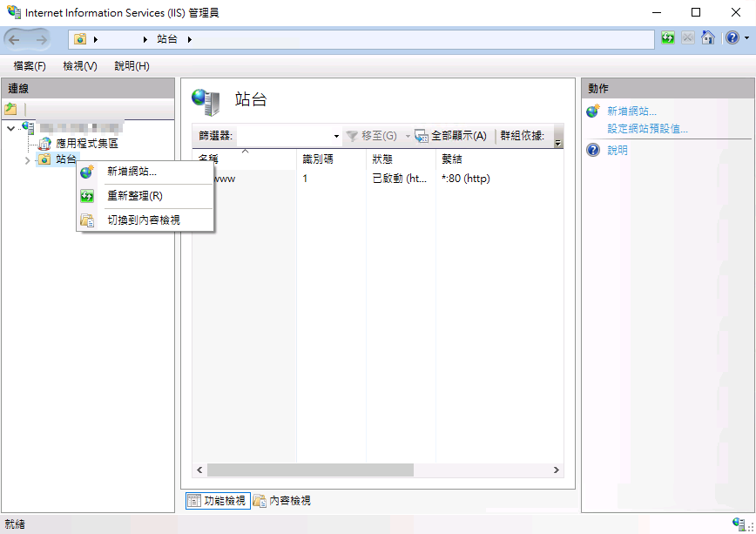Click the filter bar overflow arrow

[558, 143]
